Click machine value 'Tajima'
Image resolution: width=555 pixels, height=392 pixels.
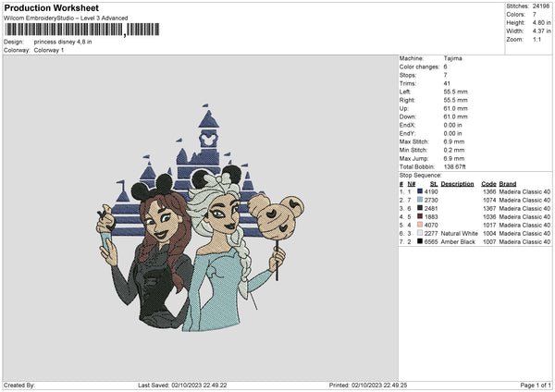[452, 58]
